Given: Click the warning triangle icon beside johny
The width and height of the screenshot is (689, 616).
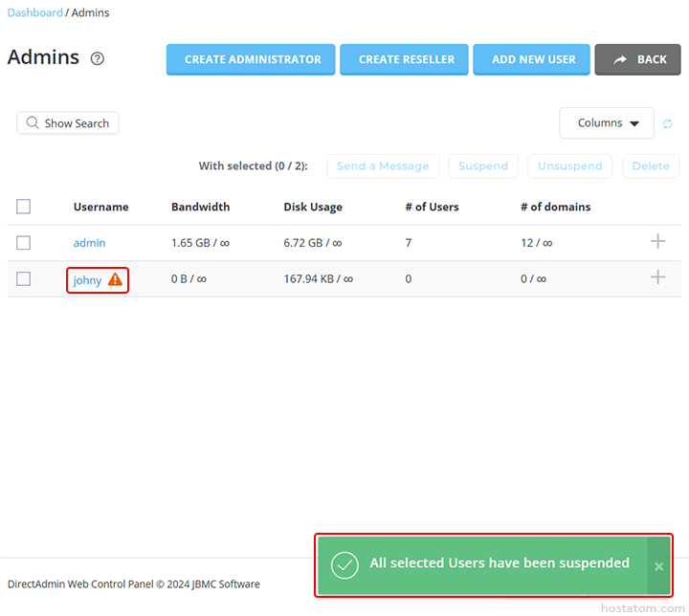Looking at the screenshot, I should pos(115,279).
